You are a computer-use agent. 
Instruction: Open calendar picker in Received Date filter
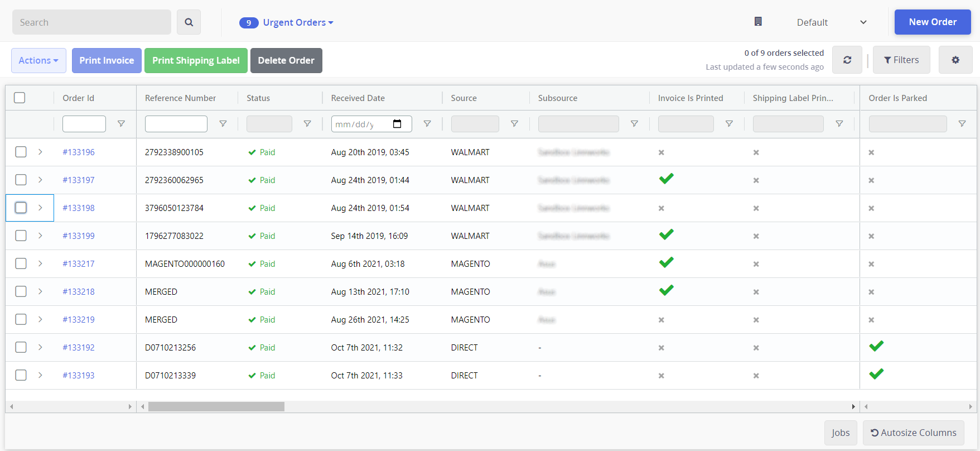(397, 124)
